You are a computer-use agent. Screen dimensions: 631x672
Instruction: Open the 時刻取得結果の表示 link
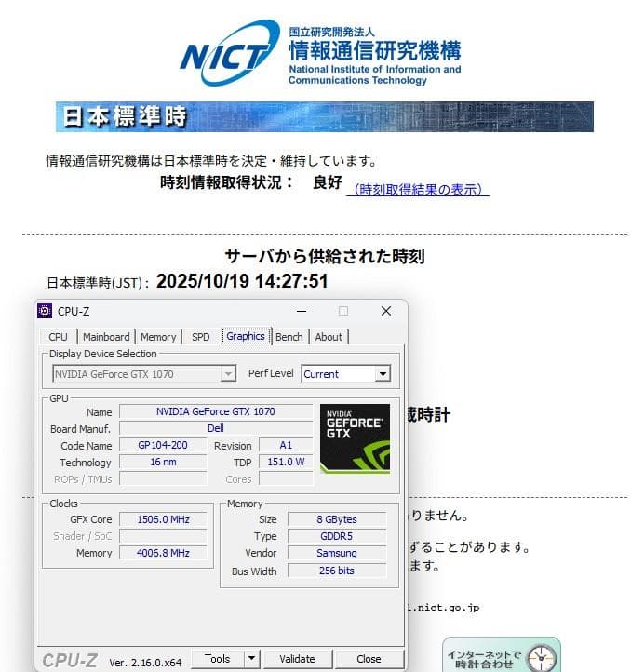point(418,190)
